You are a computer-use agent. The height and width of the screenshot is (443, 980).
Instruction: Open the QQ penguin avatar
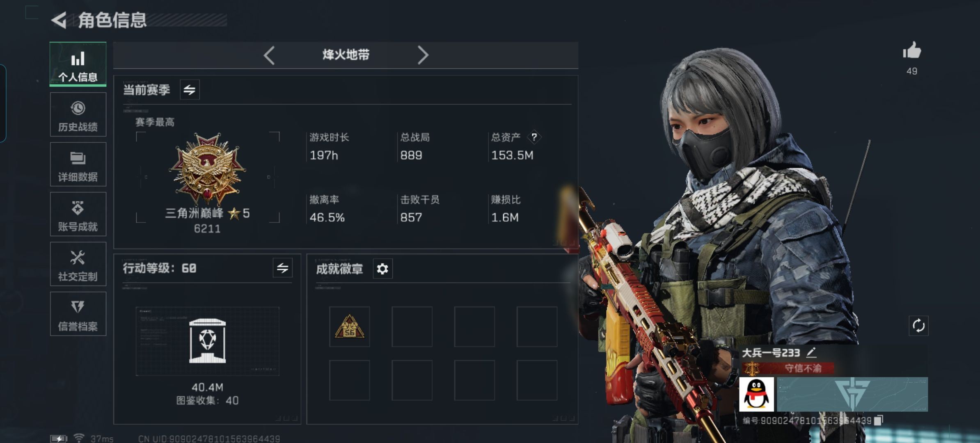(x=756, y=394)
